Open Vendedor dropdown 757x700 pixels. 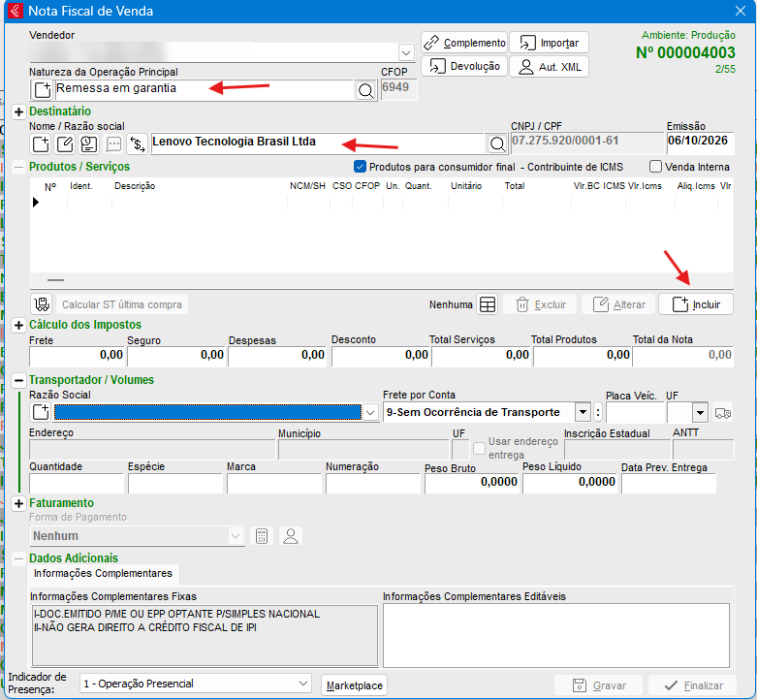pyautogui.click(x=406, y=52)
